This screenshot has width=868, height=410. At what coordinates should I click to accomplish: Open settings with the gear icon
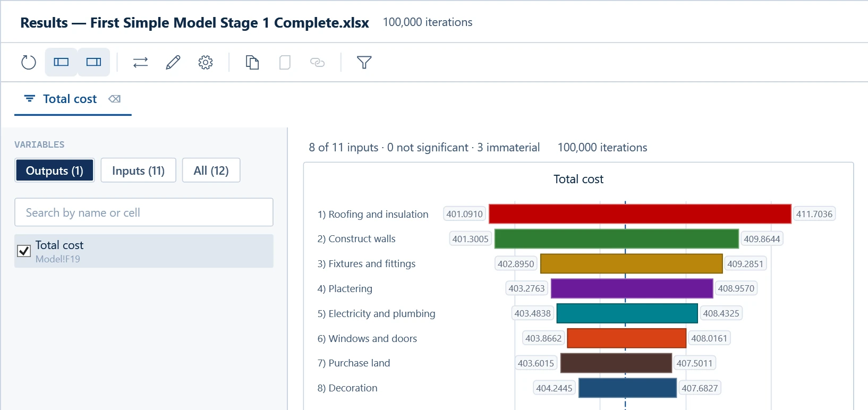(x=206, y=62)
